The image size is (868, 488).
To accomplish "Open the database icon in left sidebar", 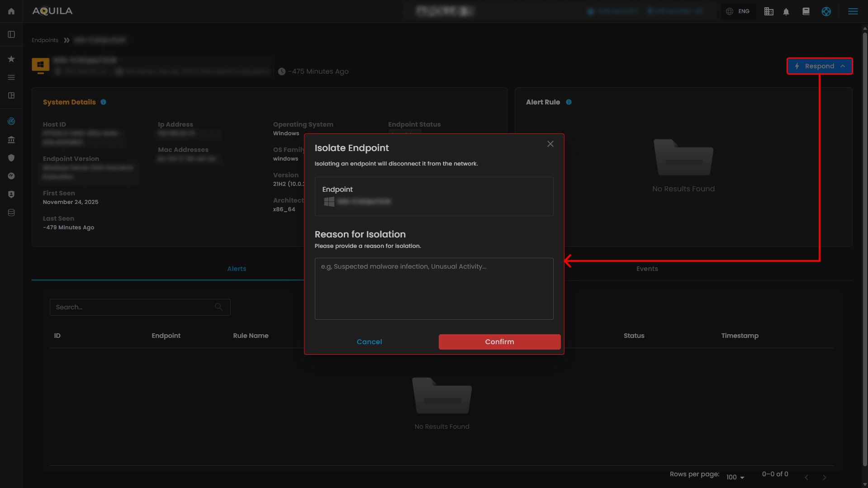I will [11, 213].
